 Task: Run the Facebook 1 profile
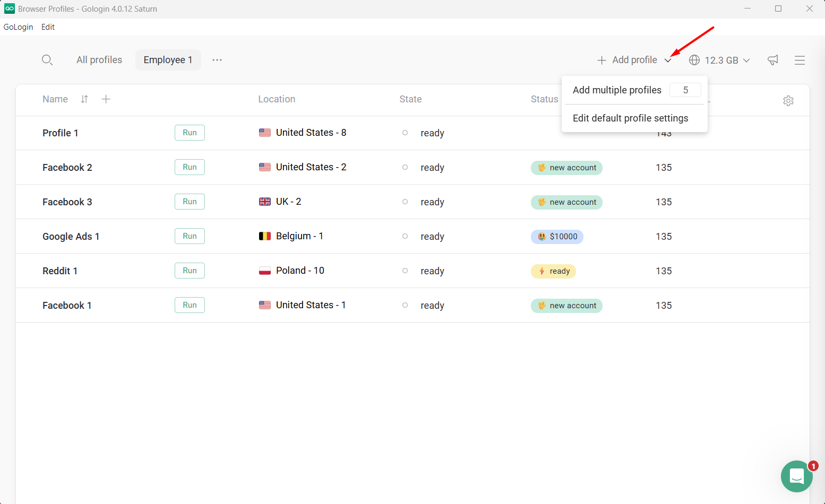click(190, 305)
